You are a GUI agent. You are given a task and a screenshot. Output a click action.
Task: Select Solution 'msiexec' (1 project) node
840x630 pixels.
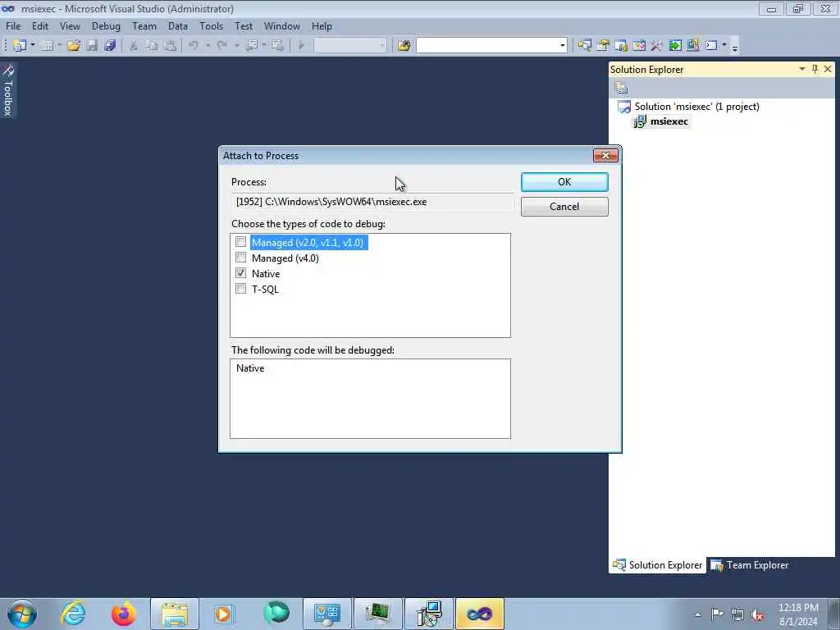coord(697,107)
